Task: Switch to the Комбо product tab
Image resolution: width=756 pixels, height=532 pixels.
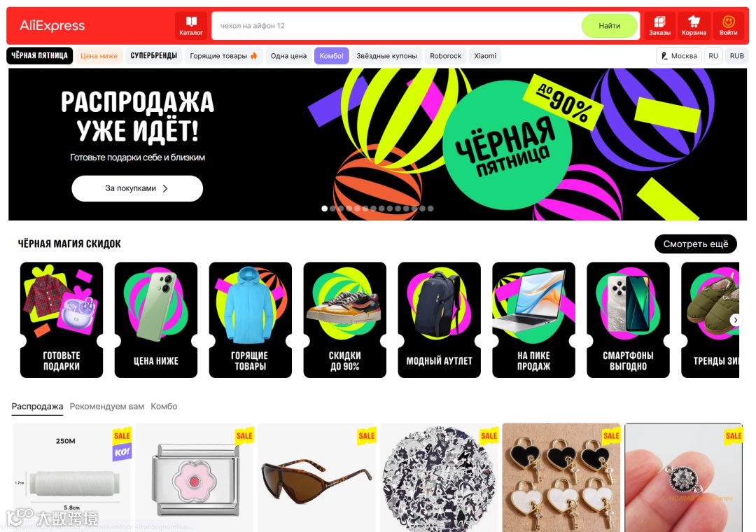Action: pyautogui.click(x=164, y=407)
